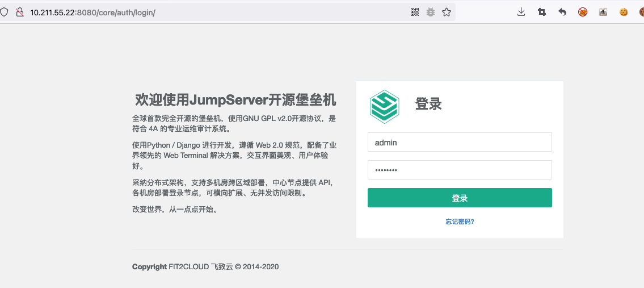Viewport: 644px width, 288px height.
Task: Click the text 改变世界，从一点点开始。
Action: (176, 209)
